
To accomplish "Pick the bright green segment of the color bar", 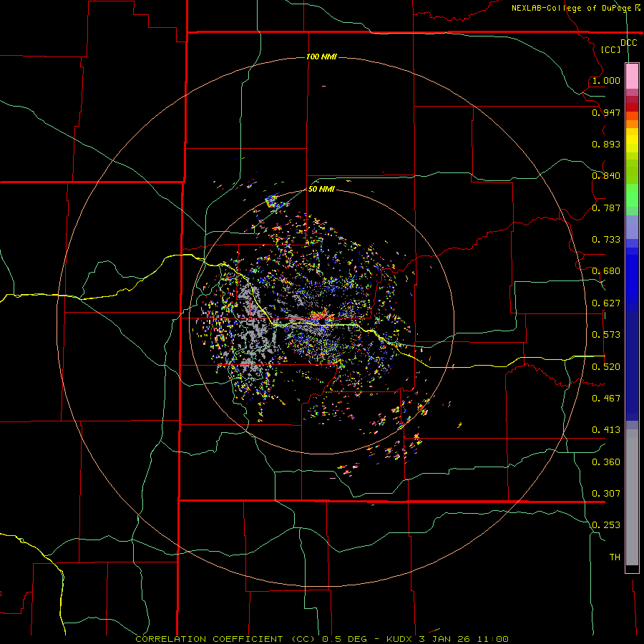I will pyautogui.click(x=632, y=195).
